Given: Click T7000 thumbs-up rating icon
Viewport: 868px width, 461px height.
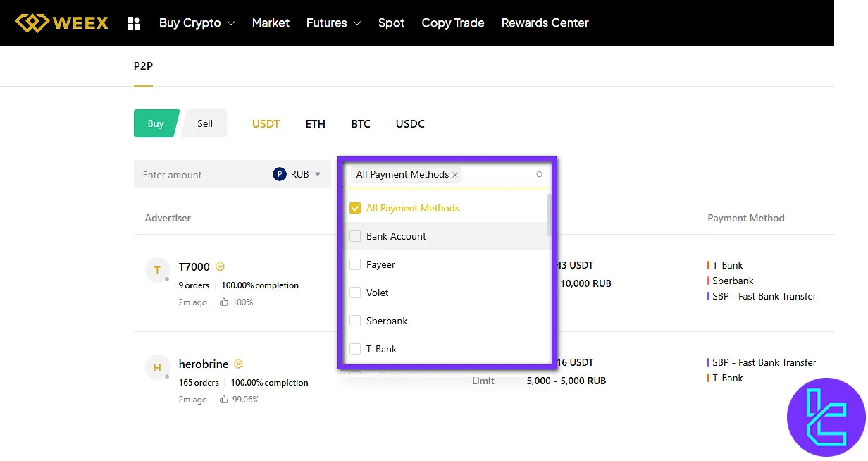Looking at the screenshot, I should click(x=224, y=302).
